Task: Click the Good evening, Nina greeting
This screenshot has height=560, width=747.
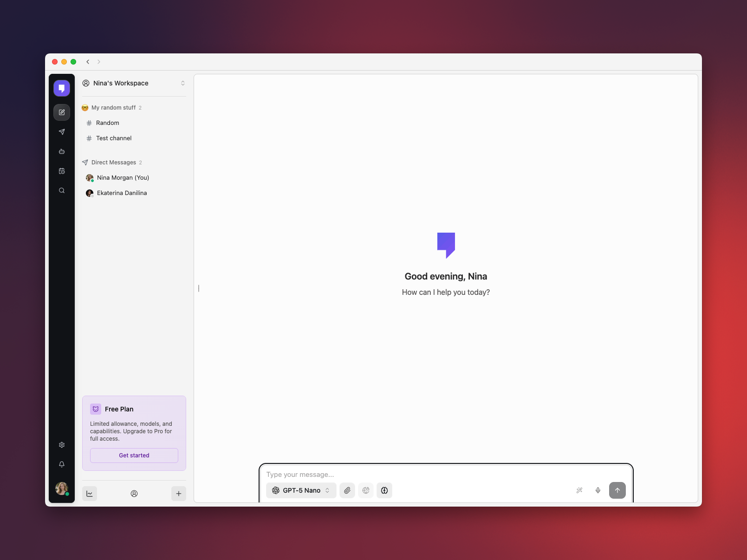Action: (446, 276)
